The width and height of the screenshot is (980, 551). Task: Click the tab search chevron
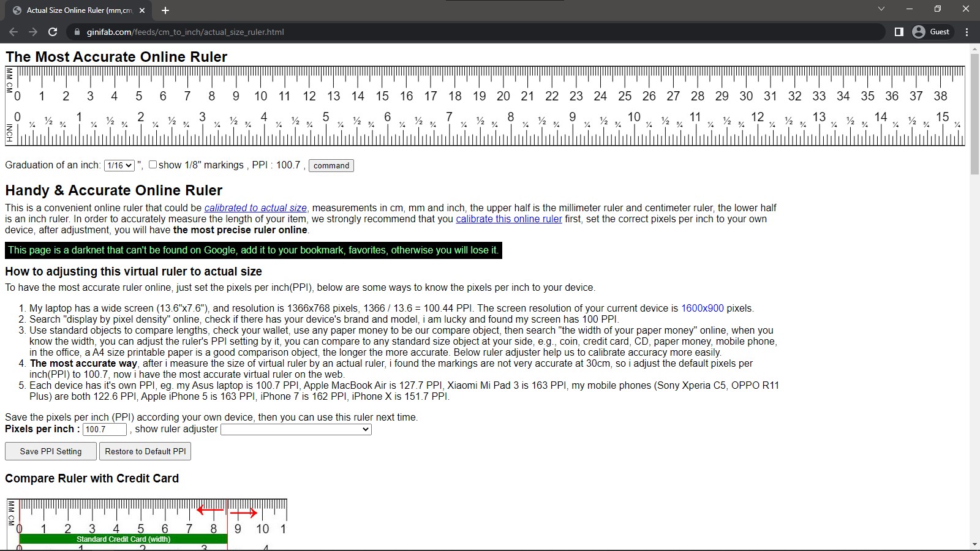coord(881,9)
